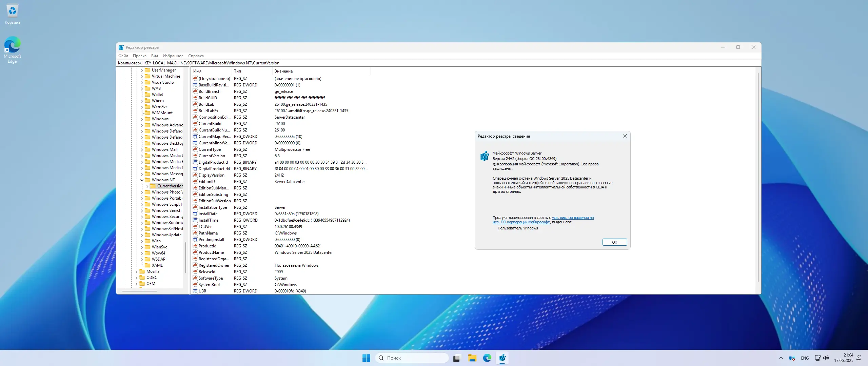Open Task View on taskbar
Screen dimensions: 868x366
click(x=457, y=358)
